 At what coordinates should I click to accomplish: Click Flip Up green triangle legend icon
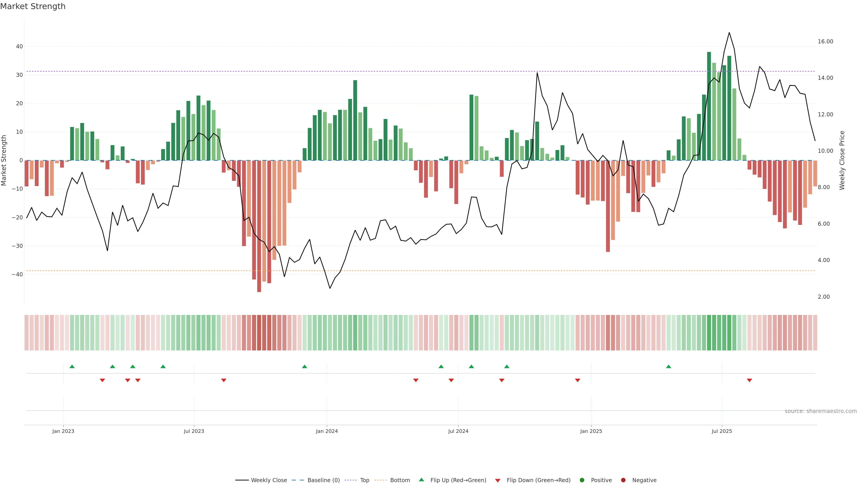[x=421, y=480]
